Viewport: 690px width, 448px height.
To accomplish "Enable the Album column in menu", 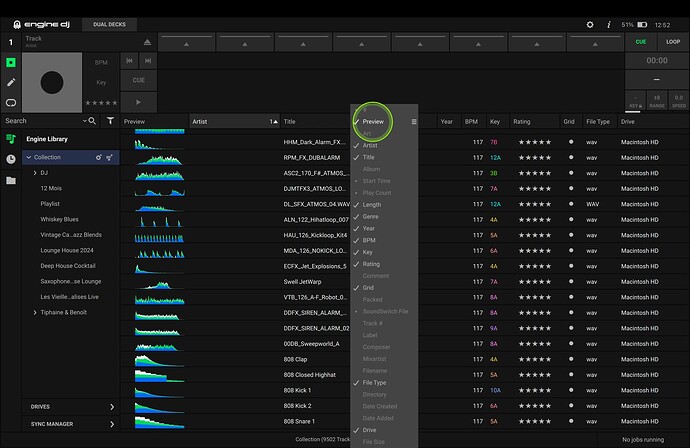I will (371, 170).
